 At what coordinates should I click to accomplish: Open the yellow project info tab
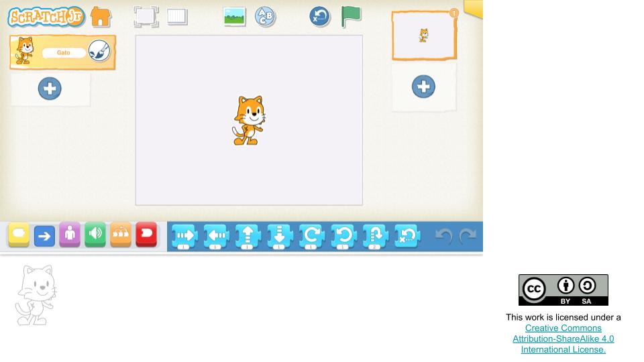(474, 9)
